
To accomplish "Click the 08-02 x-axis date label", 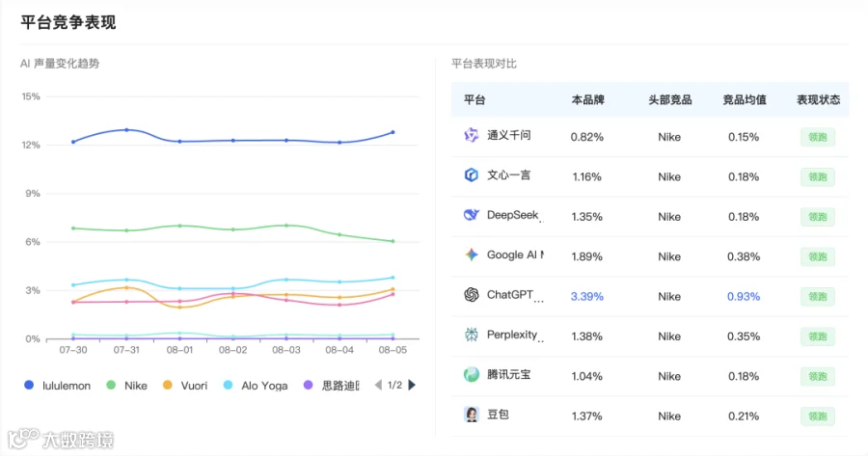I will (x=233, y=350).
